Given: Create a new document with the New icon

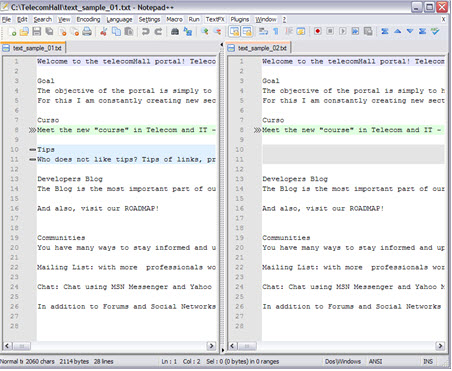Looking at the screenshot, I should tap(12, 32).
